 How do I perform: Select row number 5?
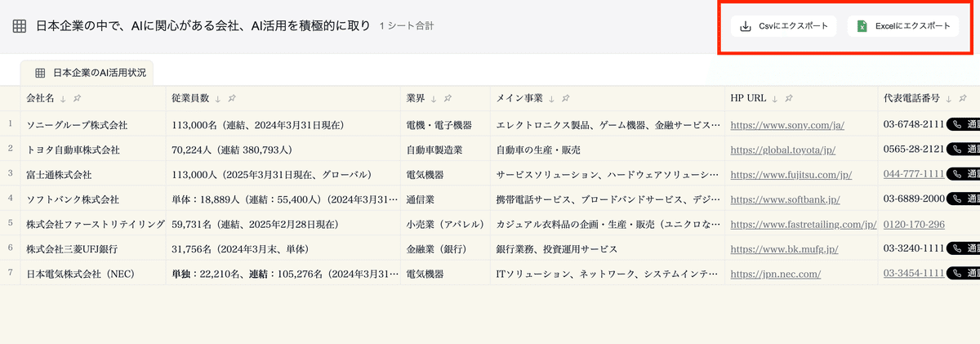(x=10, y=224)
